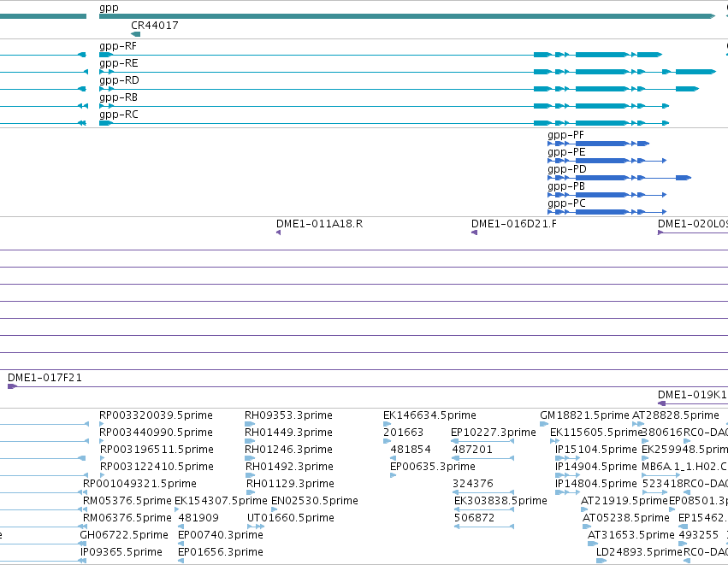Click the DME1-017F21 BAC label
Image resolution: width=728 pixels, height=565 pixels.
coord(44,378)
